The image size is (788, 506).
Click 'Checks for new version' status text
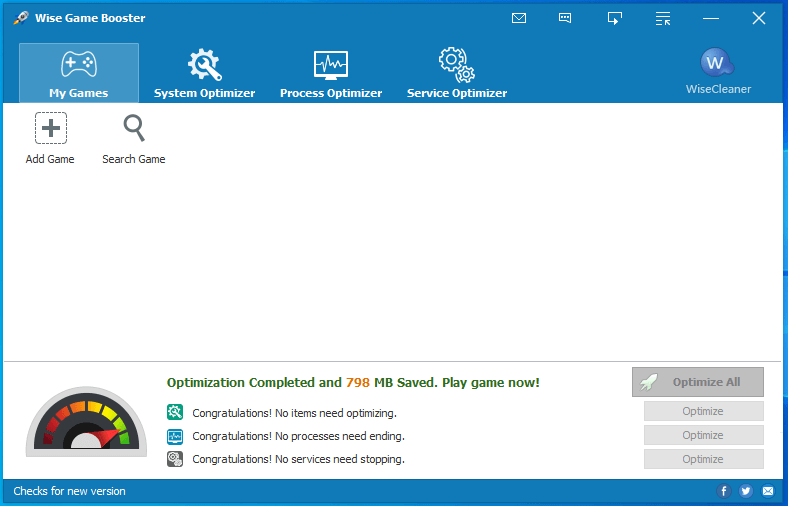(69, 491)
